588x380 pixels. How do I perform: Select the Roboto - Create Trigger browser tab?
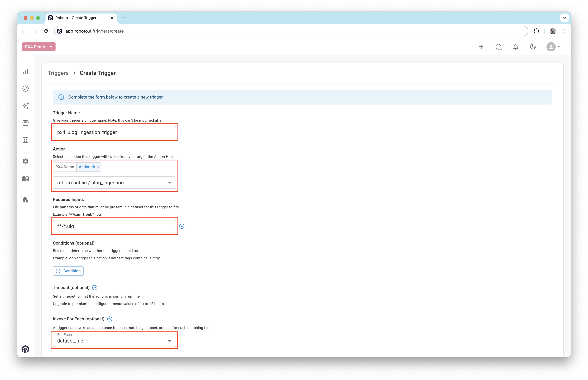pos(76,18)
